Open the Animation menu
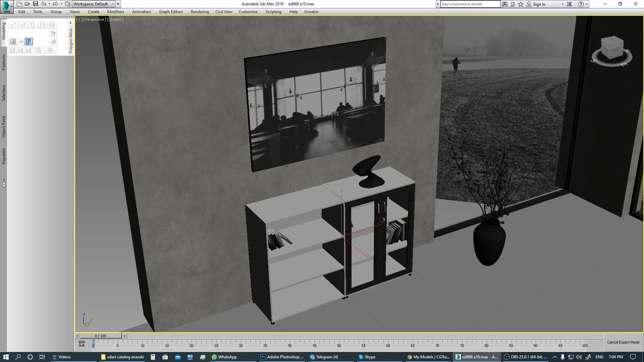644x362 pixels. point(141,12)
